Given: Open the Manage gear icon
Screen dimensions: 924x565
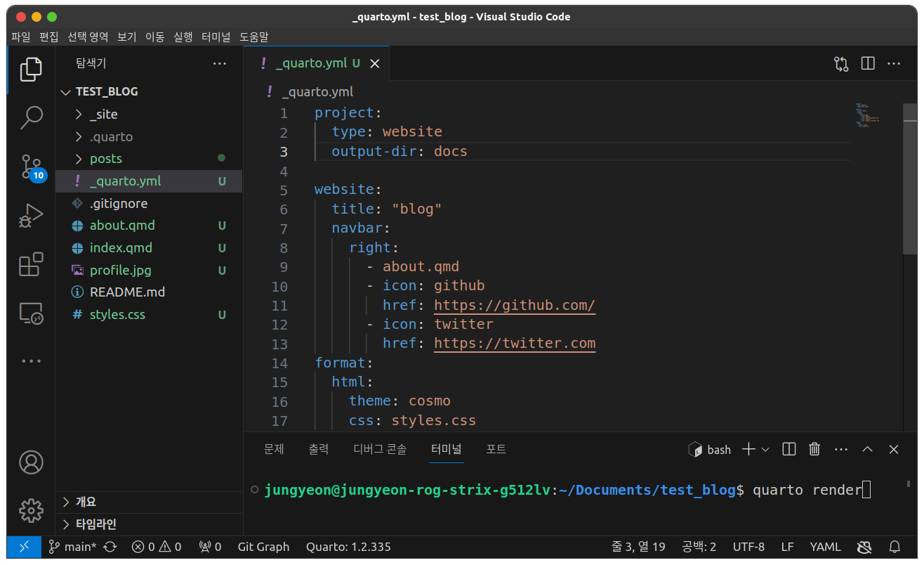Looking at the screenshot, I should pos(31,511).
